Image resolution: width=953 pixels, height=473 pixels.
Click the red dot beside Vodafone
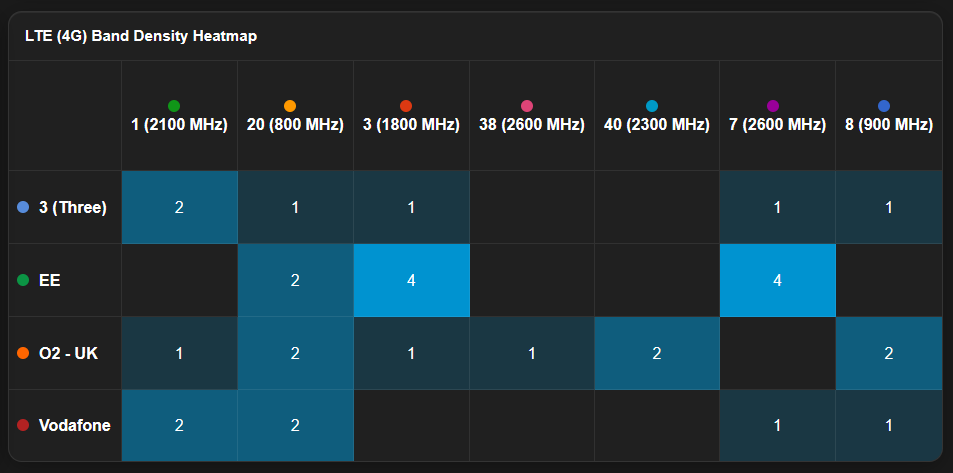point(23,425)
